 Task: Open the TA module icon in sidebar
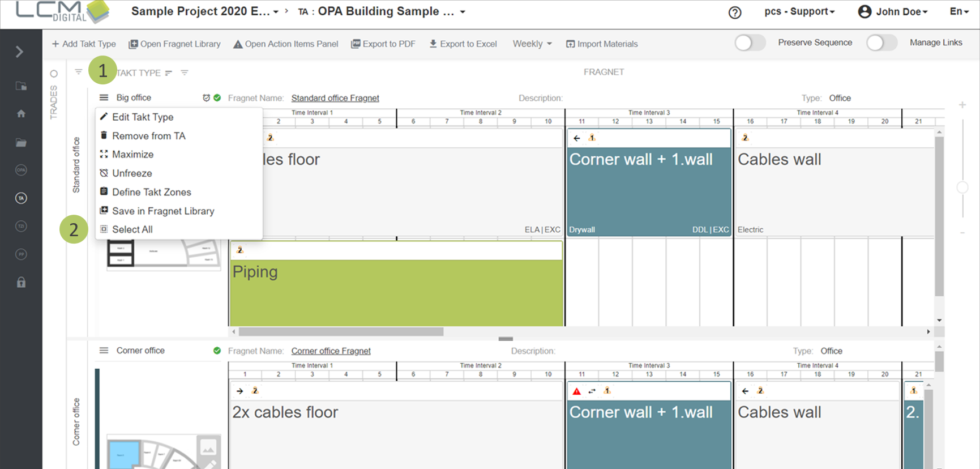pyautogui.click(x=21, y=198)
